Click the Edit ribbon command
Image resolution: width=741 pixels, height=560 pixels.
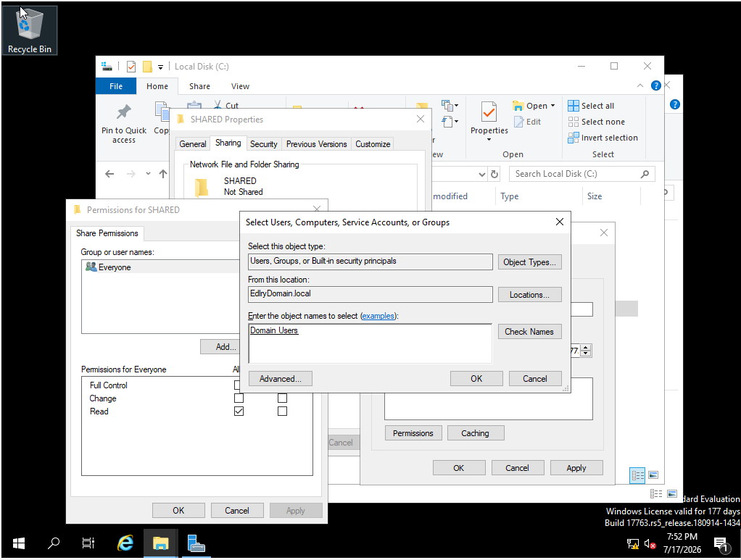tap(527, 122)
